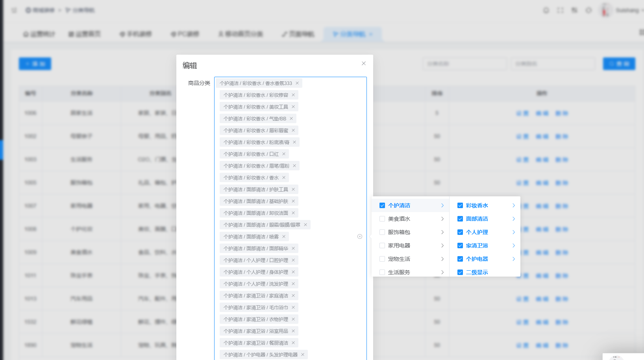The height and width of the screenshot is (360, 644).
Task: Remove the 头发护理电器 tag
Action: coord(303,354)
